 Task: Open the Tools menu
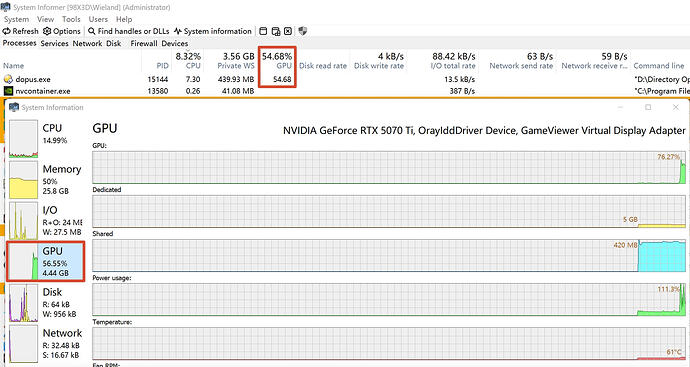(x=71, y=19)
